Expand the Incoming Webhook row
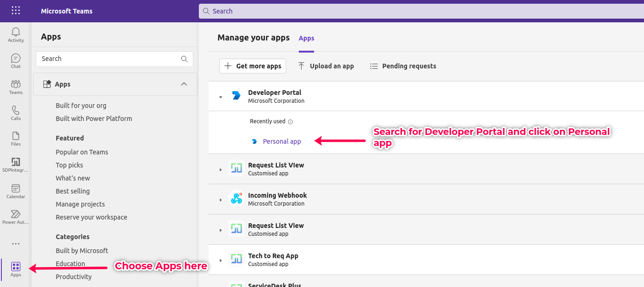This screenshot has width=644, height=287. (221, 200)
